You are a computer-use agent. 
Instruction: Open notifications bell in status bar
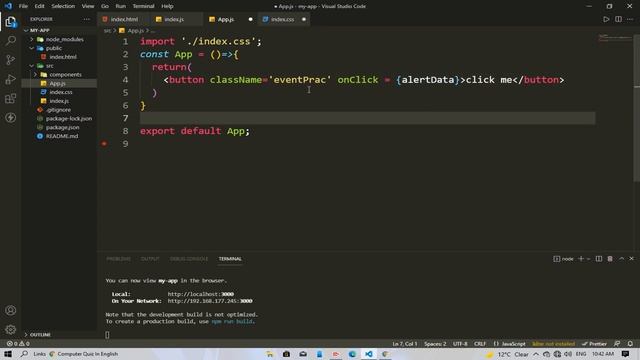click(630, 344)
